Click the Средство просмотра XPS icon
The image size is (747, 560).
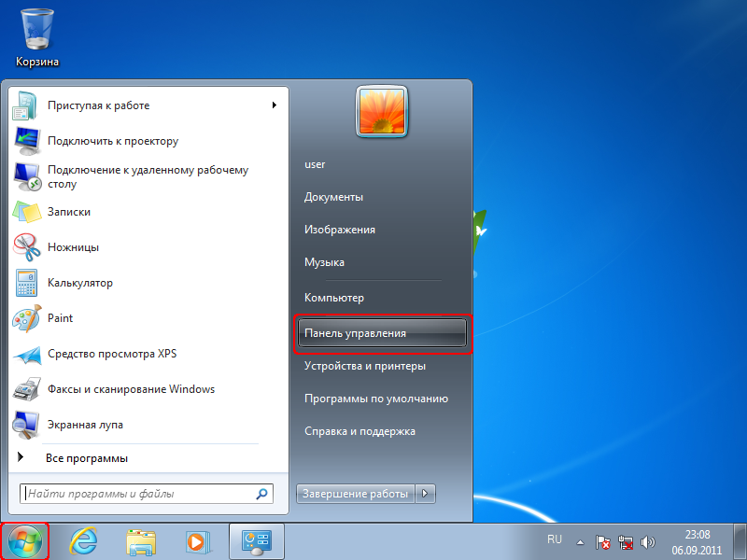tap(27, 355)
